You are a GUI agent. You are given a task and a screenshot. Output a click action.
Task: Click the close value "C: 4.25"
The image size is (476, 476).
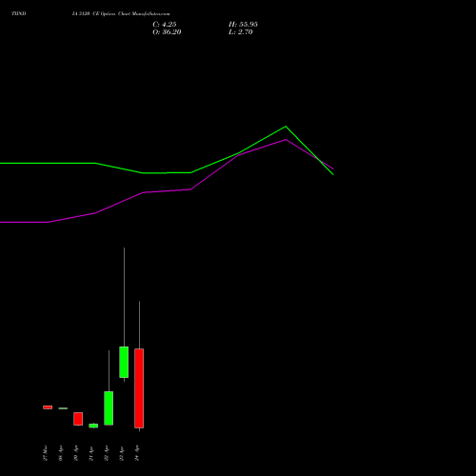pyautogui.click(x=165, y=25)
